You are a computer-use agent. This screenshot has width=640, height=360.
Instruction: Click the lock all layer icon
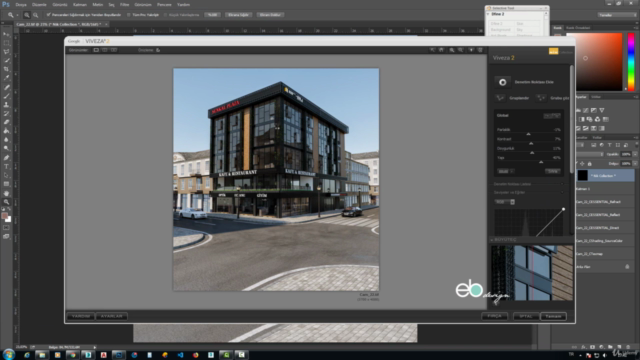(x=589, y=164)
